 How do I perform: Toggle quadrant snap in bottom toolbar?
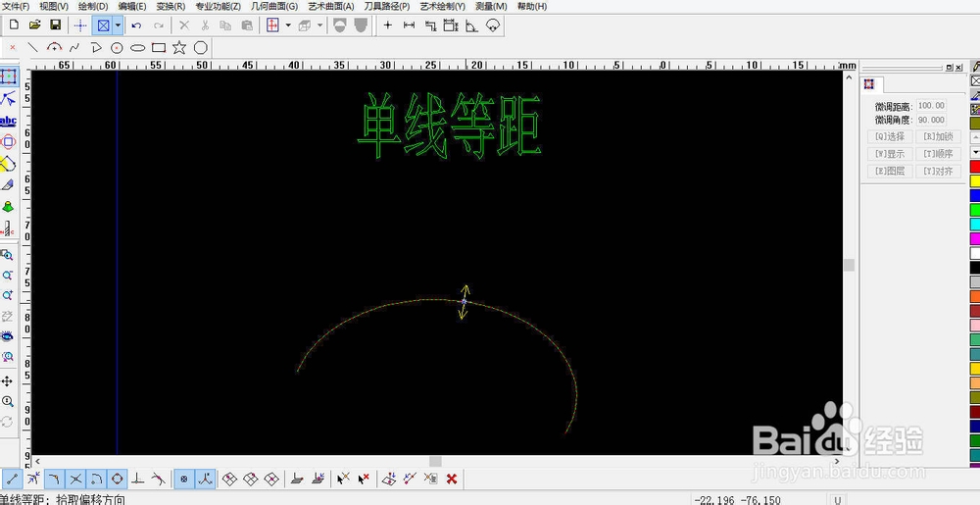pyautogui.click(x=117, y=480)
